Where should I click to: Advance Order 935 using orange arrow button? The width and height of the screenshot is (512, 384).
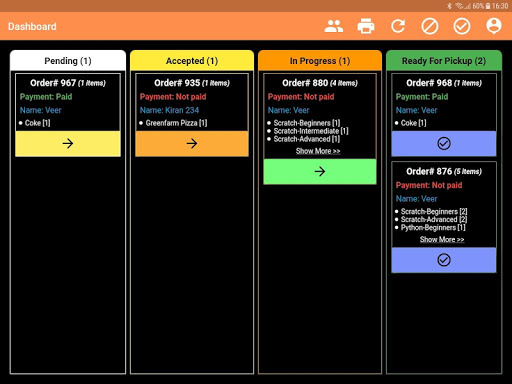coord(192,144)
